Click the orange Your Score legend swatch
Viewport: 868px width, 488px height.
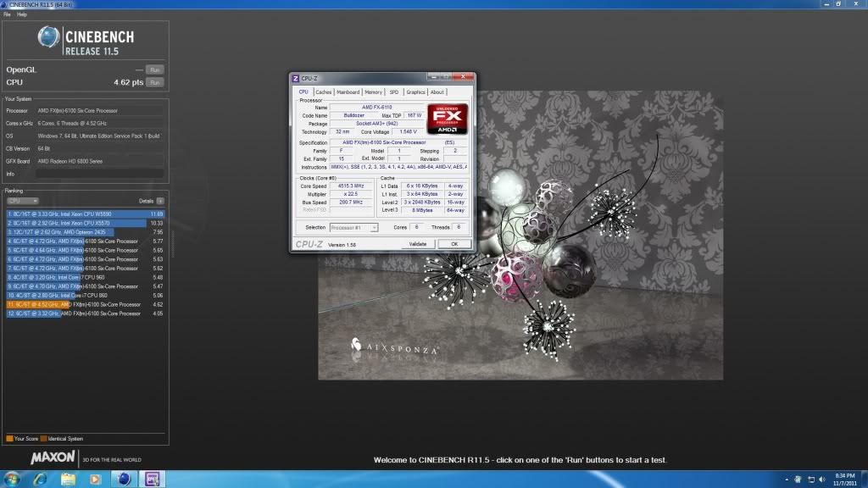[9, 439]
